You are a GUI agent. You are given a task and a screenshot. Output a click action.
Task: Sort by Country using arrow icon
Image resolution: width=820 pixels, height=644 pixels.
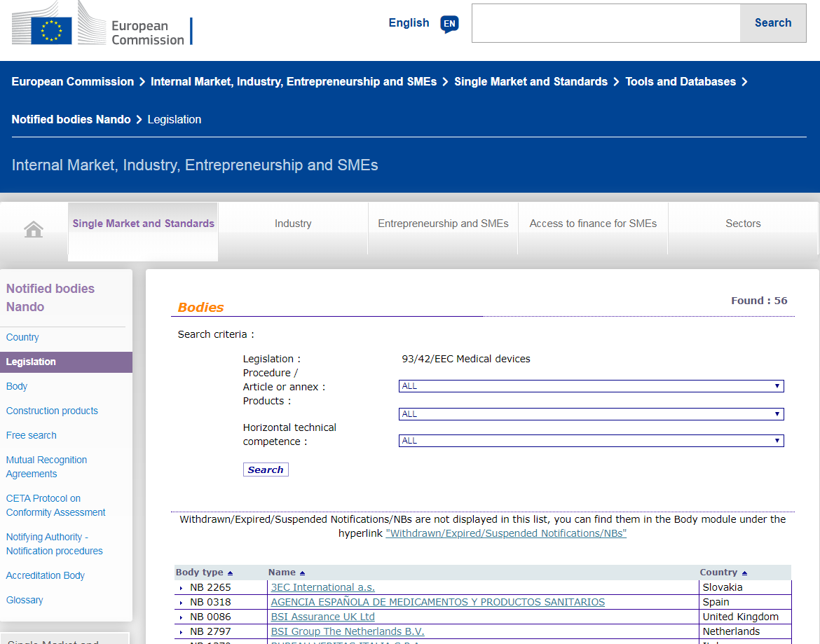pyautogui.click(x=744, y=573)
